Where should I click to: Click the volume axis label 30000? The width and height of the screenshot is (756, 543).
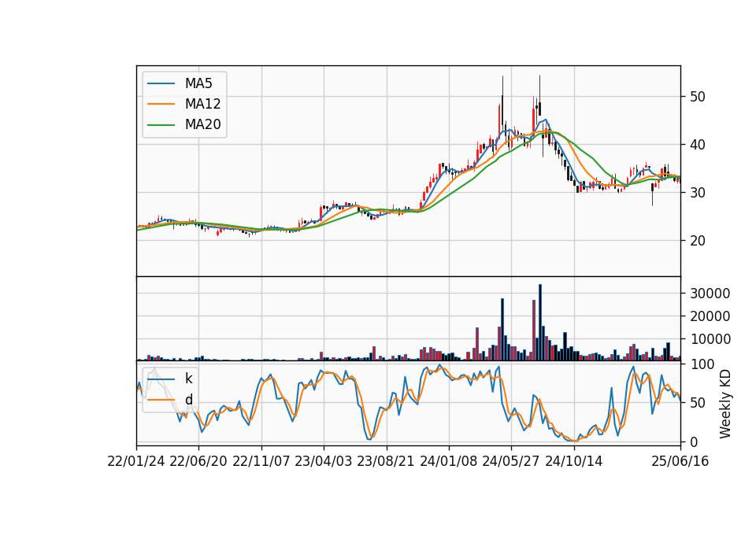pos(710,294)
